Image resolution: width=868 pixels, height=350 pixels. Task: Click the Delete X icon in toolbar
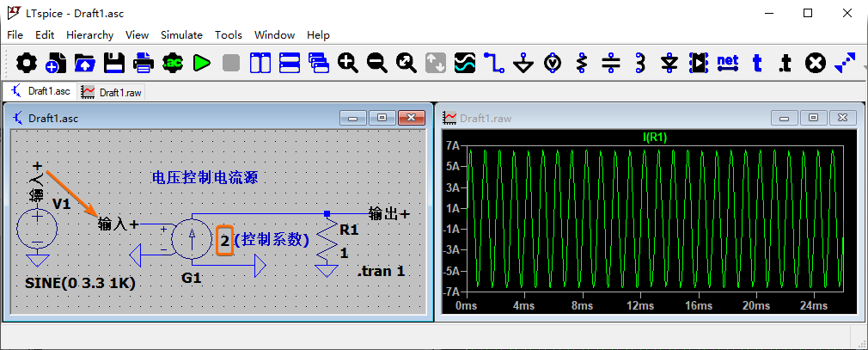(815, 63)
